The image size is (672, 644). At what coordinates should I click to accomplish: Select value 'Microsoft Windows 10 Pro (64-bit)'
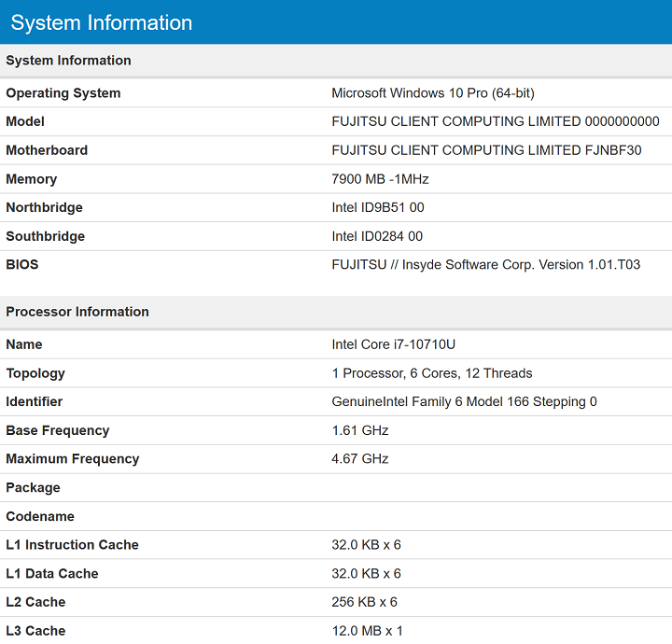click(433, 93)
